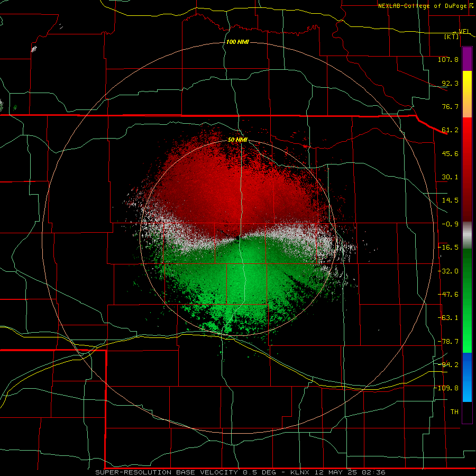Select the 45.6 velocity scale value
The image size is (476, 476).
coord(450,153)
